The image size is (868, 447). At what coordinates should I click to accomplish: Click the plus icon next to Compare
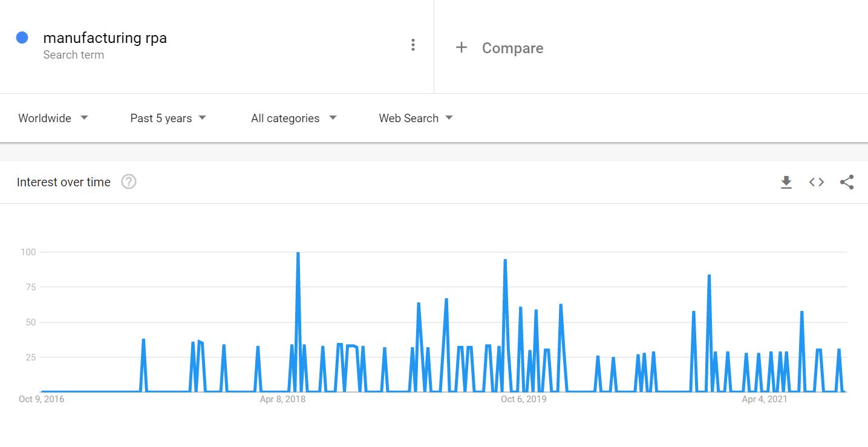click(x=462, y=47)
